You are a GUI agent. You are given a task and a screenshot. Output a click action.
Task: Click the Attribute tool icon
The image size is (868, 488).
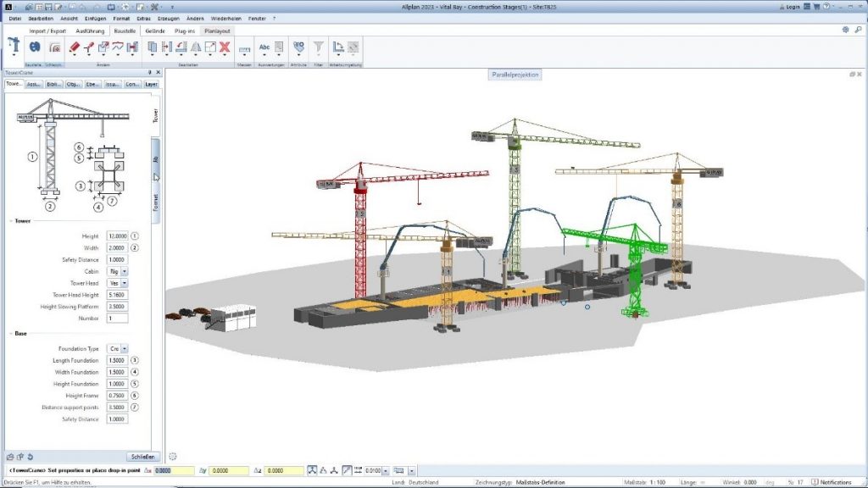coord(298,48)
